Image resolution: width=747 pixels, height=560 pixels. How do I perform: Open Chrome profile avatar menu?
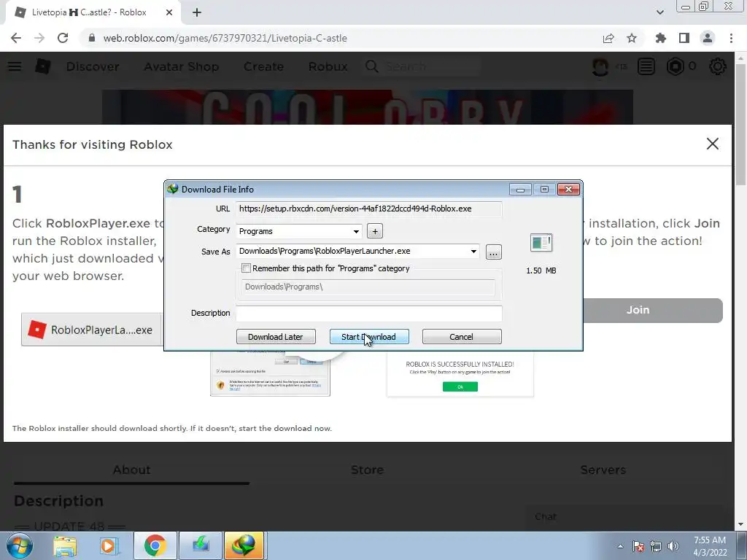coord(708,38)
